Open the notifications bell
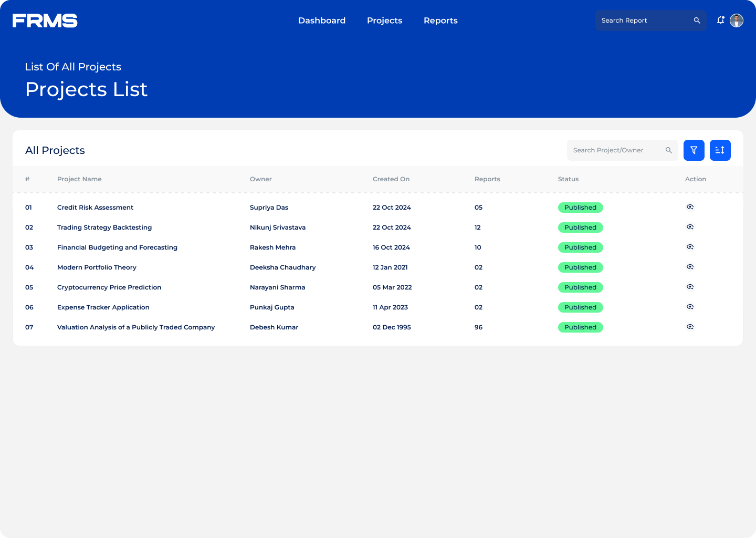 (x=721, y=20)
